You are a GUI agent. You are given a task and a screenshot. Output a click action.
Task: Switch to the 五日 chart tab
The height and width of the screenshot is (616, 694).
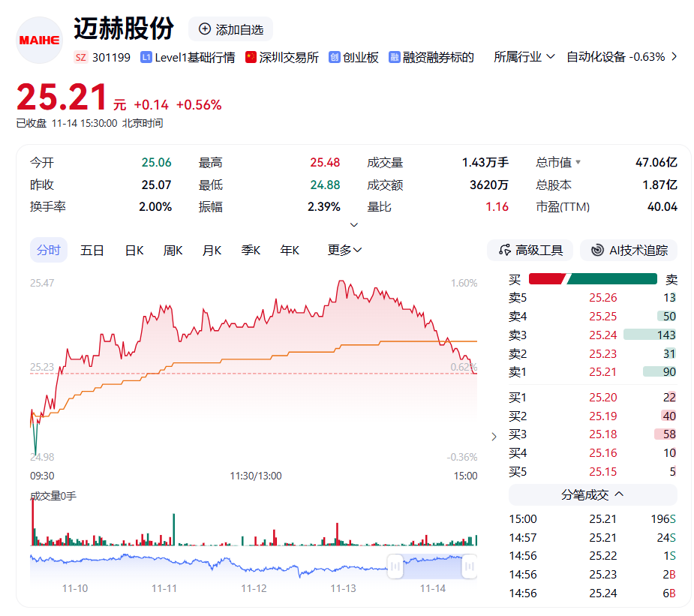tap(92, 250)
